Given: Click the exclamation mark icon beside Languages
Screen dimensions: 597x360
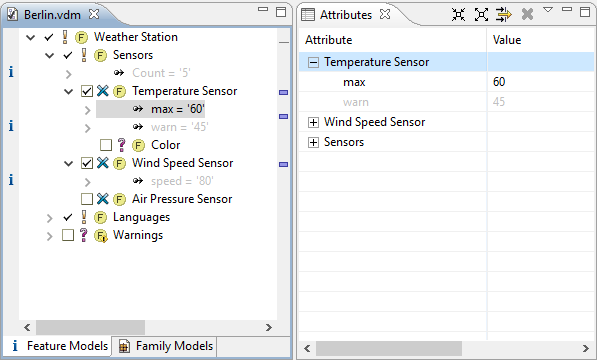Looking at the screenshot, I should pos(84,217).
